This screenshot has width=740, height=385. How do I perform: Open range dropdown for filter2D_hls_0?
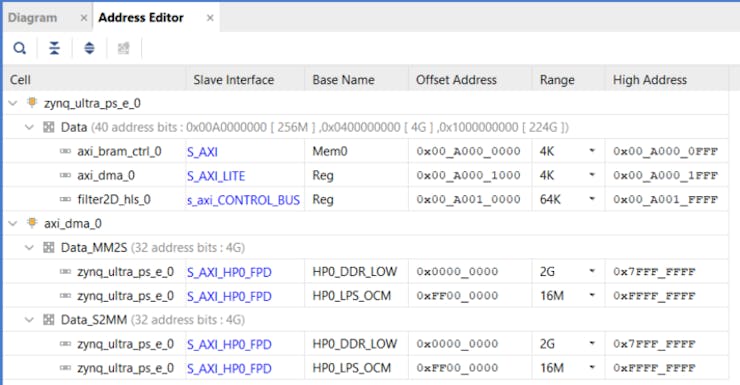(x=592, y=199)
